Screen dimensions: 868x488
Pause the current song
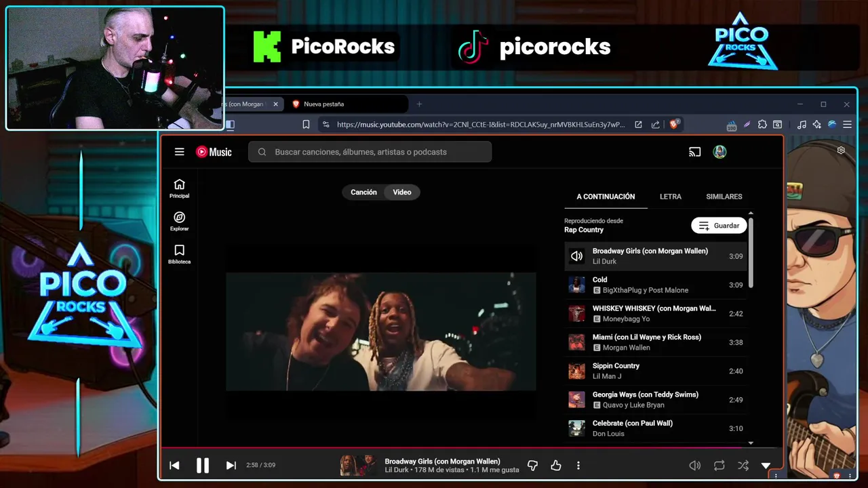(203, 465)
